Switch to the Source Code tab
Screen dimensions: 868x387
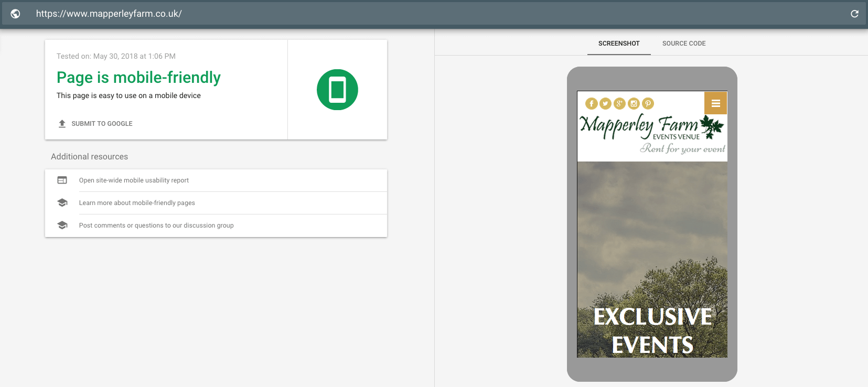(684, 44)
